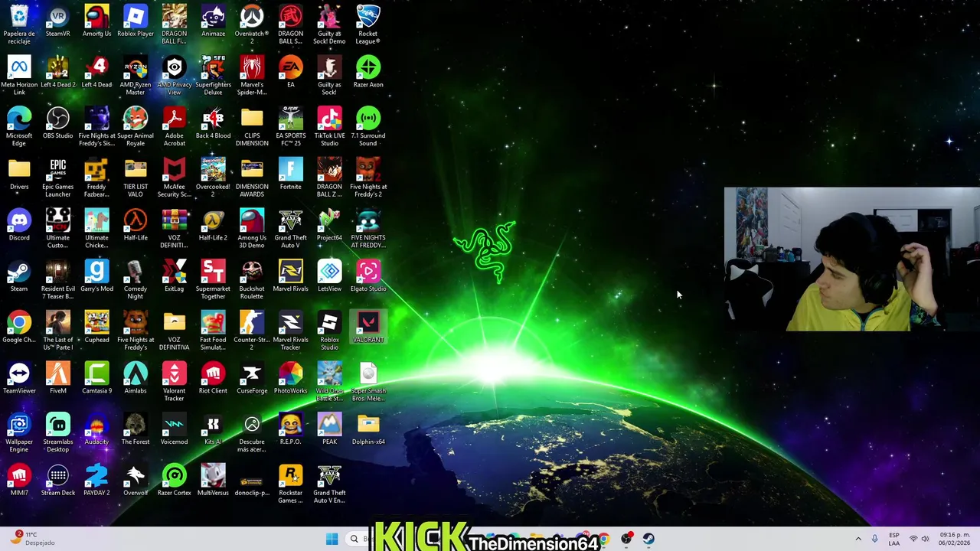Launch Marvel Rivals Tracker

(291, 331)
